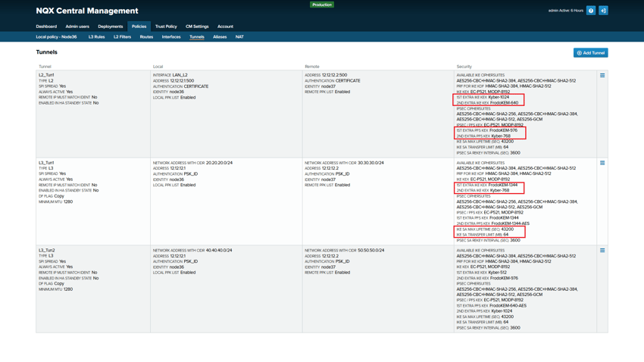This screenshot has width=644, height=362.
Task: Go to Admin users page
Action: tap(77, 27)
